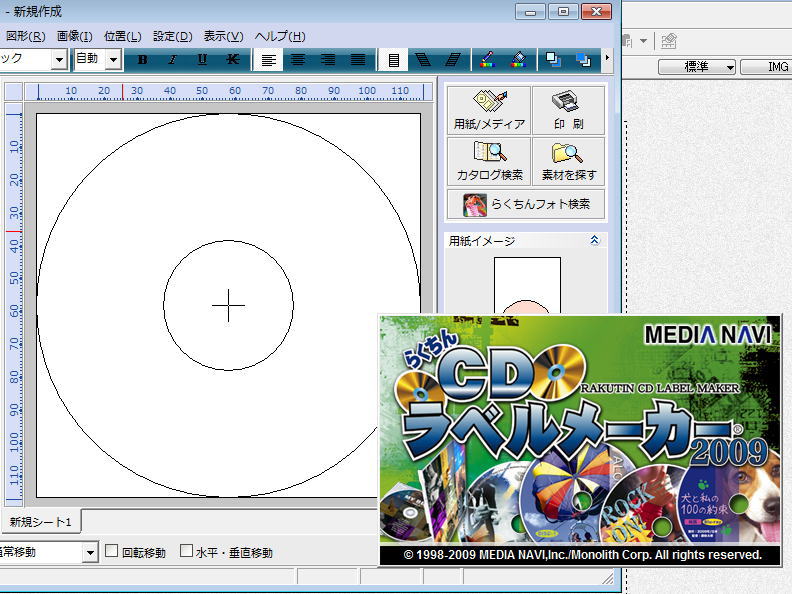The image size is (792, 594).
Task: Open the 位置(L) menu
Action: [123, 36]
